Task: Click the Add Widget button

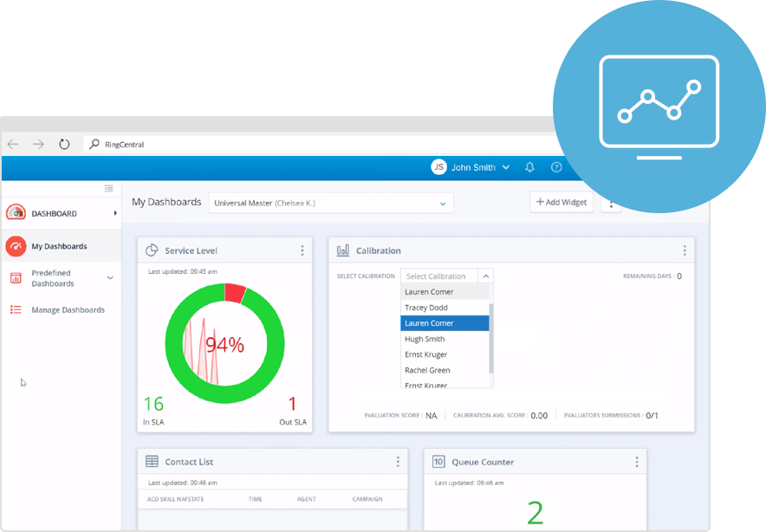Action: (562, 202)
